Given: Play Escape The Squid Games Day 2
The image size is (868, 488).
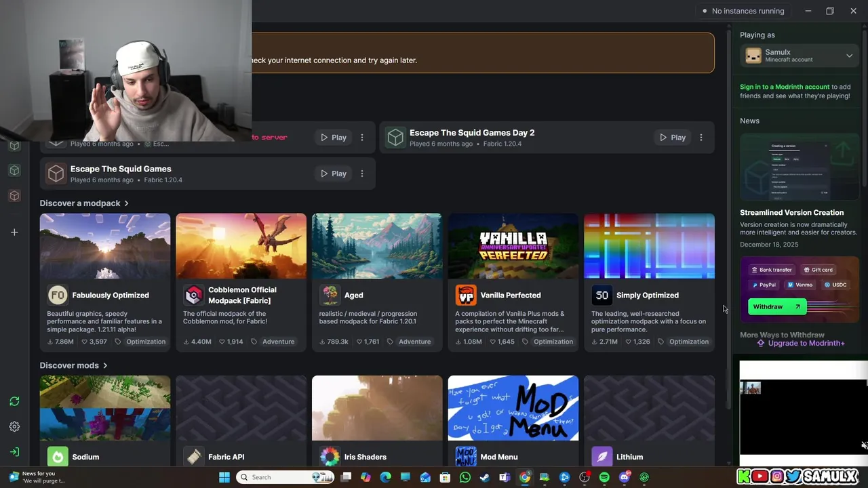Looking at the screenshot, I should point(673,138).
